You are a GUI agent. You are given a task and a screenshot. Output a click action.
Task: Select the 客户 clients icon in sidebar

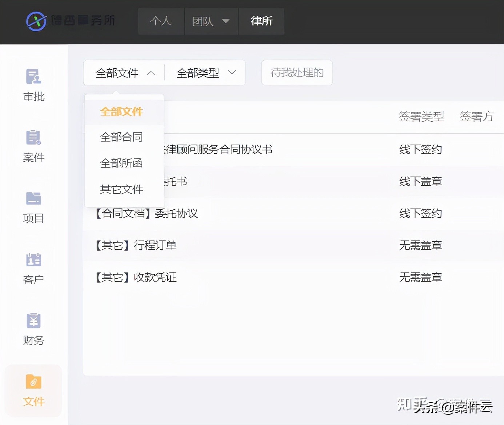[x=33, y=259]
